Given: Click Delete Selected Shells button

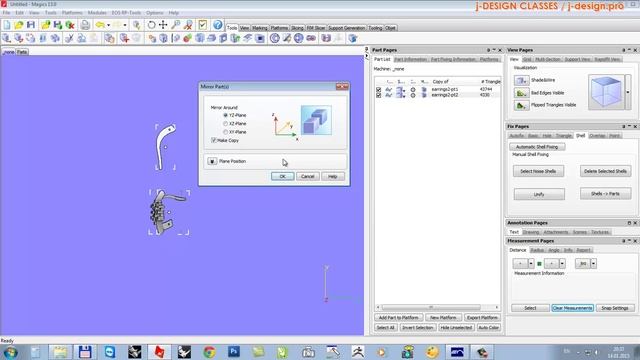Looking at the screenshot, I should click(x=605, y=171).
